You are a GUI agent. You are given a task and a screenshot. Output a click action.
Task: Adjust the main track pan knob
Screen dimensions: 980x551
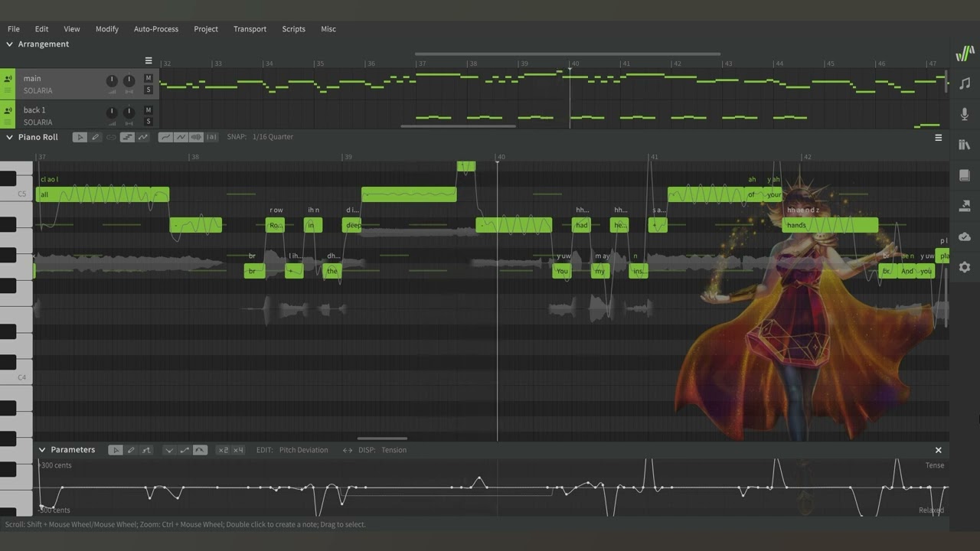pos(129,80)
